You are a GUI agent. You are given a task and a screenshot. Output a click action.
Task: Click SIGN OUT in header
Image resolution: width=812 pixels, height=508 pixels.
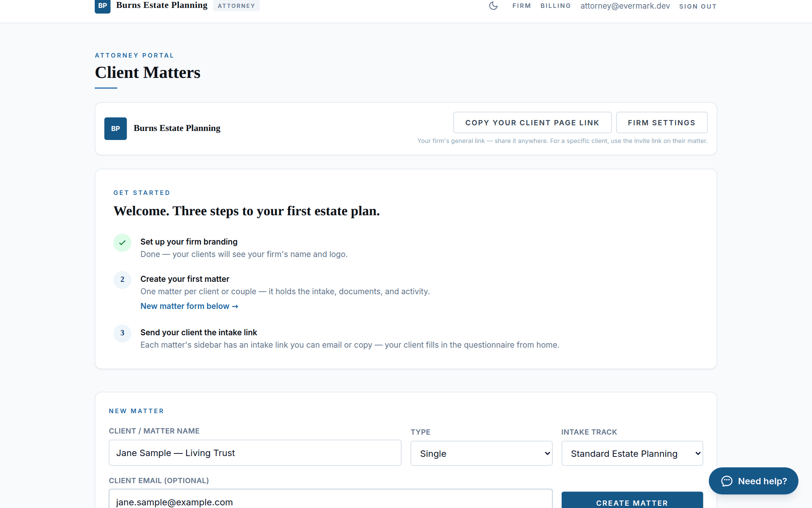698,6
